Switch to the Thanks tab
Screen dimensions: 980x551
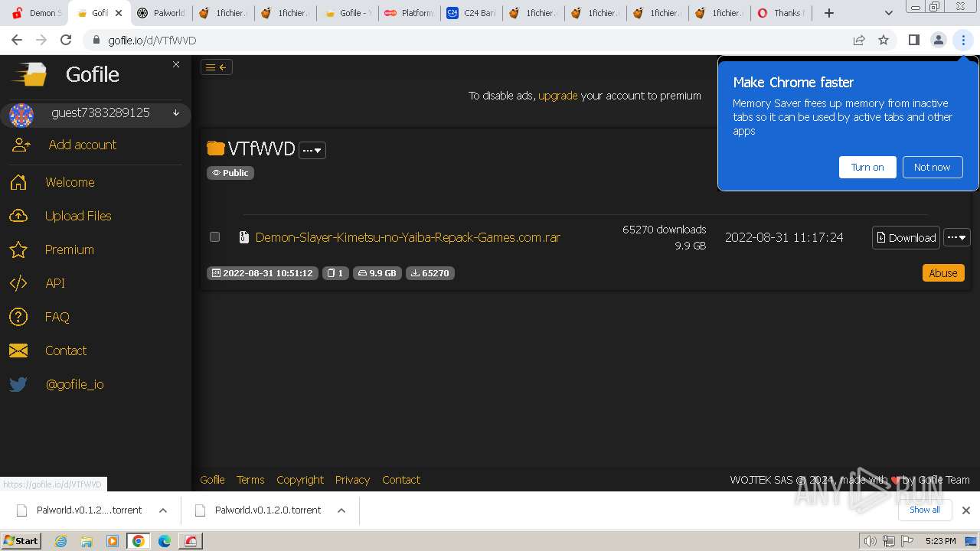pyautogui.click(x=779, y=13)
